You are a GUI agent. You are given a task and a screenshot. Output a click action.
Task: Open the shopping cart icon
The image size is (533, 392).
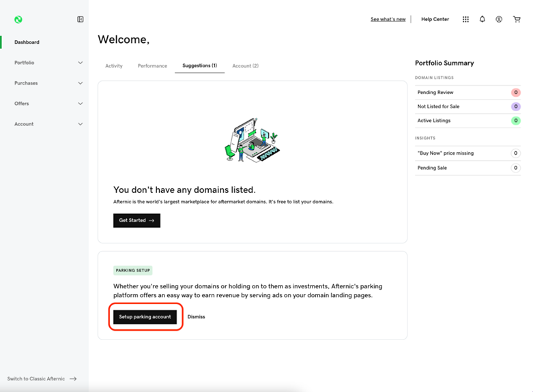click(517, 19)
